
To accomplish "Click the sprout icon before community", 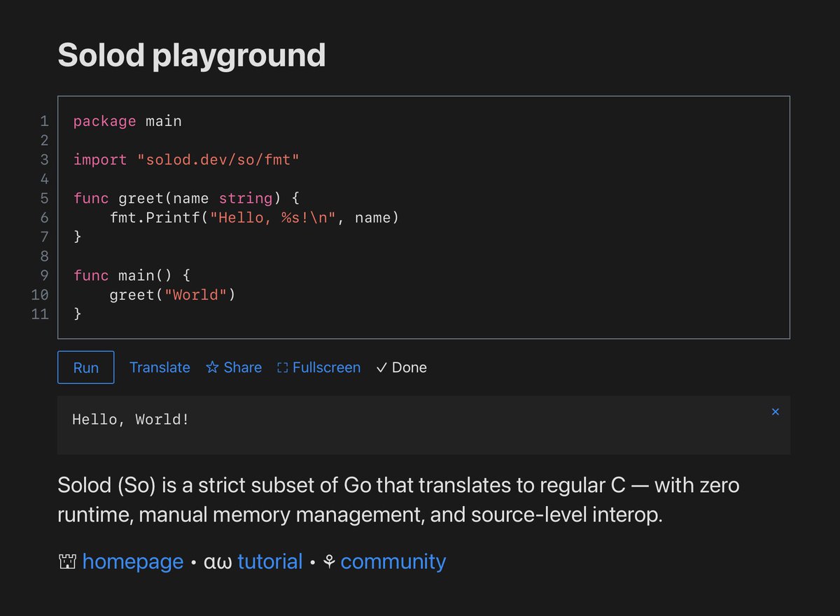I will click(329, 561).
